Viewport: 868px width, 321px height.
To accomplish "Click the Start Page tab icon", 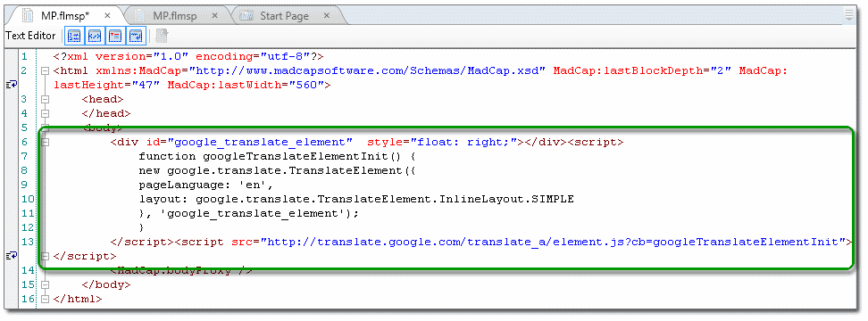I will pos(246,16).
